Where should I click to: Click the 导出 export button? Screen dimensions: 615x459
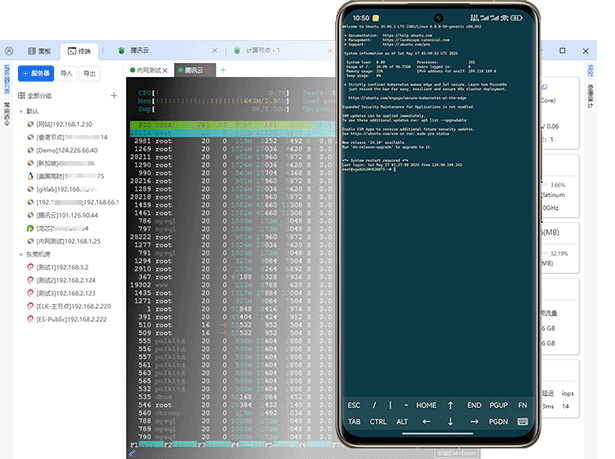pyautogui.click(x=89, y=73)
